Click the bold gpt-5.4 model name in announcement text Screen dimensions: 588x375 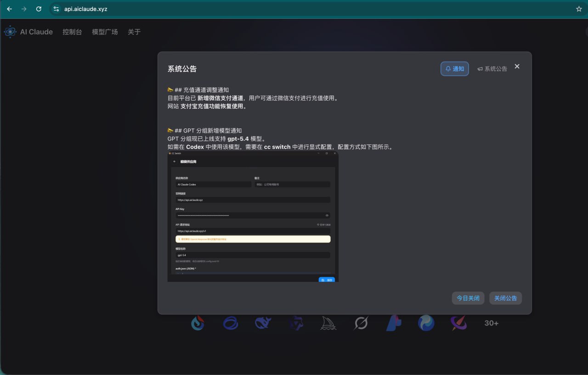click(238, 139)
